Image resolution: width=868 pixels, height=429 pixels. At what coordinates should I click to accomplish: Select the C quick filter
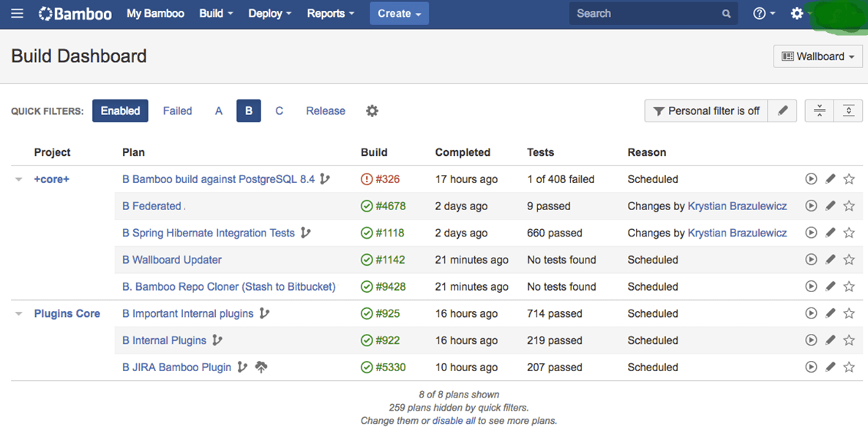pyautogui.click(x=279, y=111)
